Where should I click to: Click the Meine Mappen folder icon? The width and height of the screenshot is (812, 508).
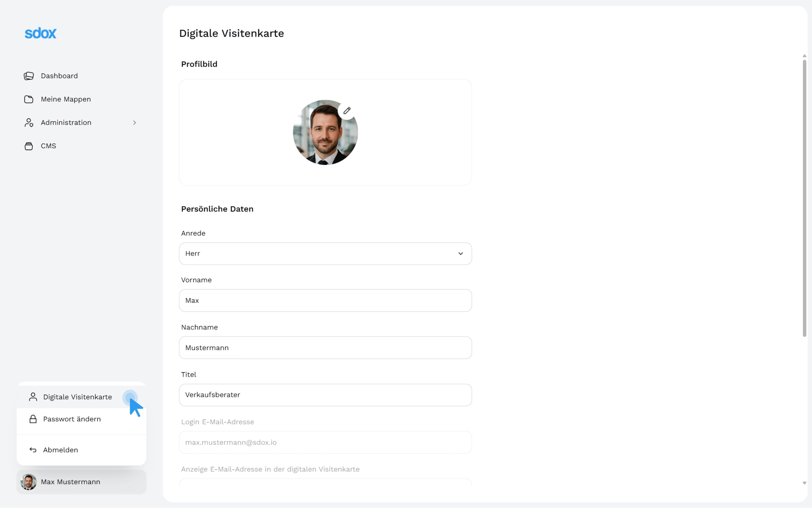click(x=29, y=99)
